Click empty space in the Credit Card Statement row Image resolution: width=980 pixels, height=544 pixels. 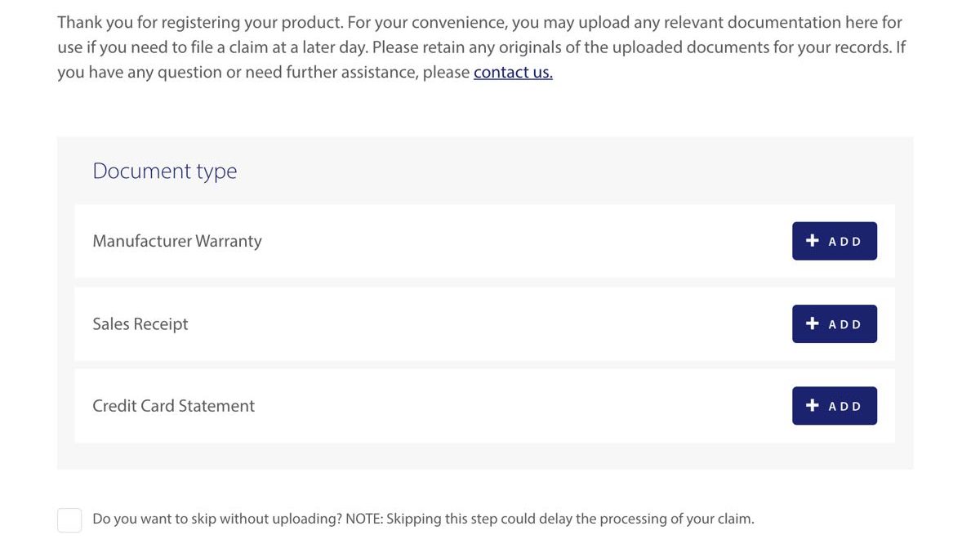point(523,406)
